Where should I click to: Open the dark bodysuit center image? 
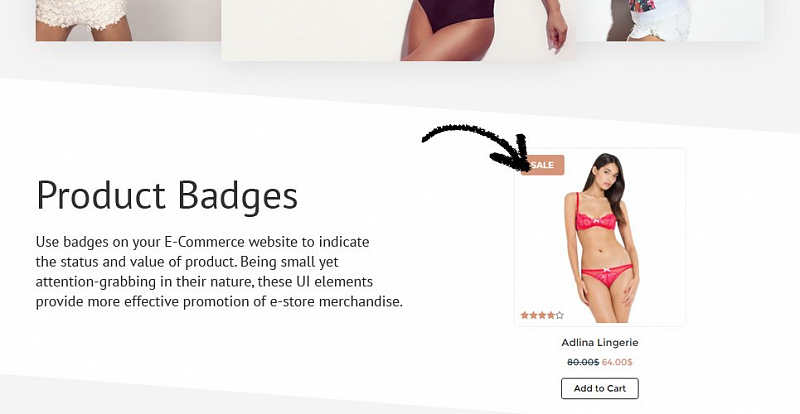[398, 30]
